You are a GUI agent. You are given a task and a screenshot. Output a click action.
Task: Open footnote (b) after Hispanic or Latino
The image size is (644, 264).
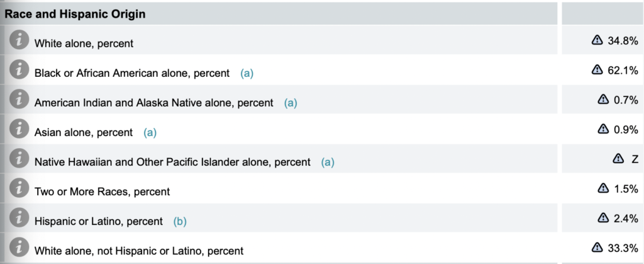(180, 222)
